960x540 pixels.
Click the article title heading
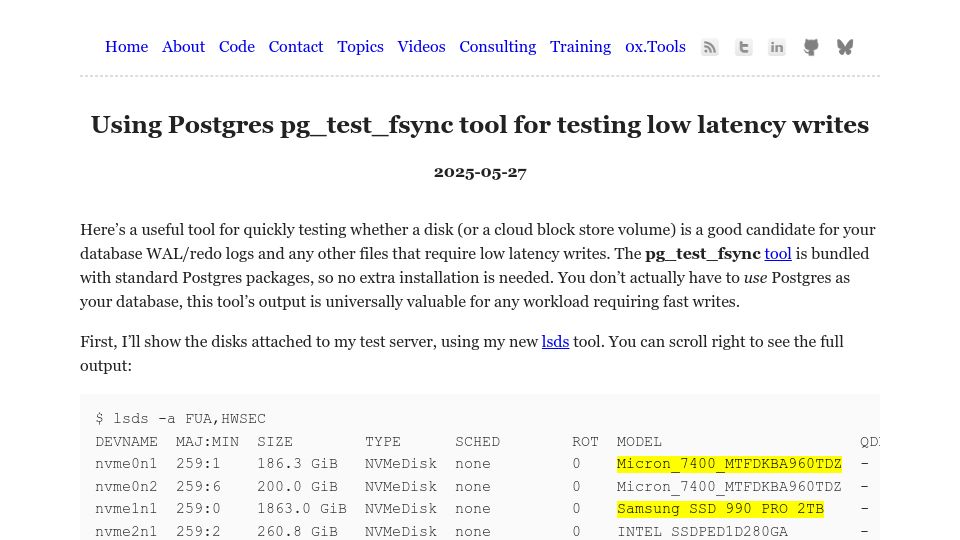(480, 125)
